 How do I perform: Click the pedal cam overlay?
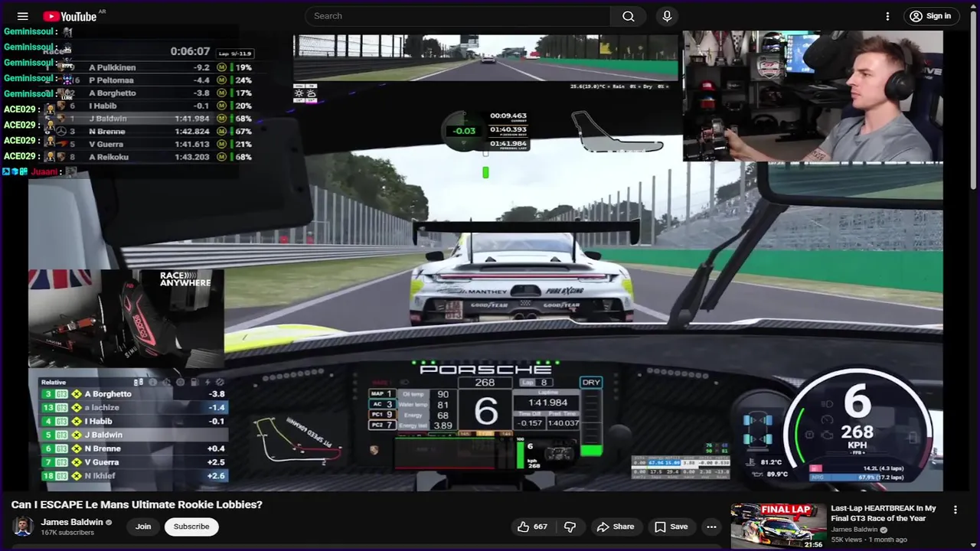(x=126, y=318)
